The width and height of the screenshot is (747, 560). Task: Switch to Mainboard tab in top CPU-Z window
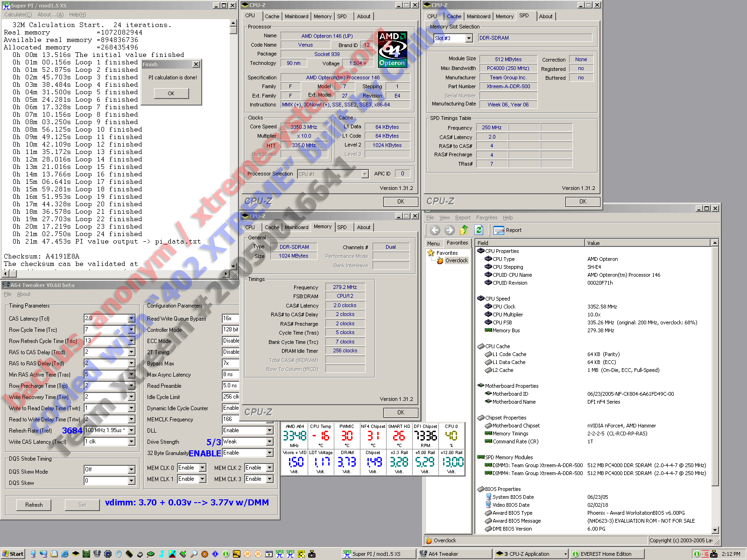(x=296, y=16)
